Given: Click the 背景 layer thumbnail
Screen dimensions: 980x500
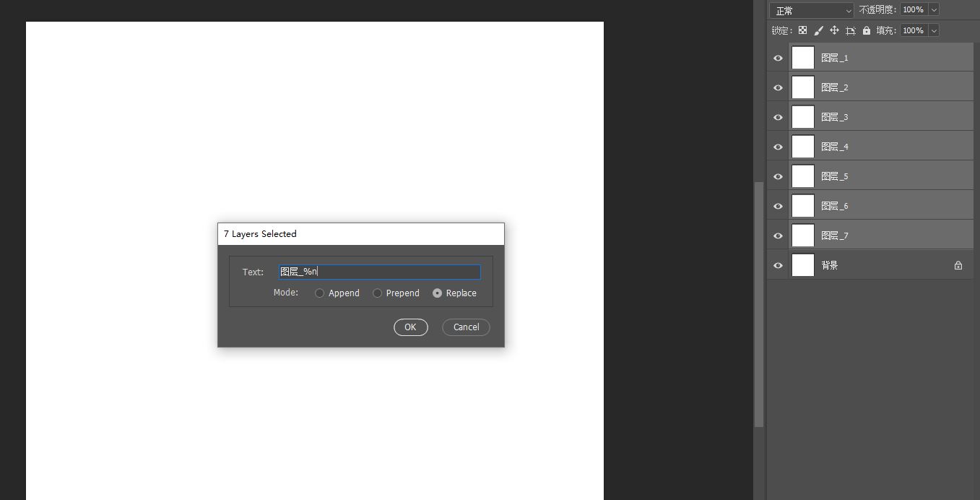Looking at the screenshot, I should pos(803,265).
